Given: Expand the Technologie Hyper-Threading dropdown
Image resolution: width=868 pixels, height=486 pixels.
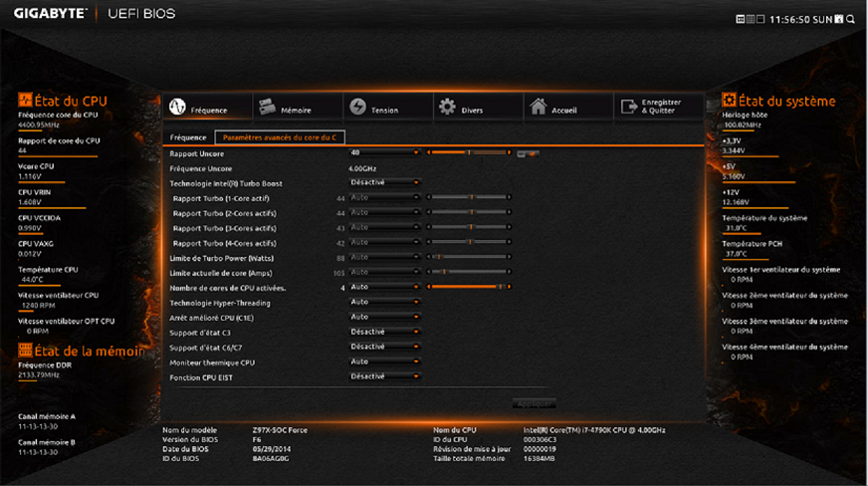Looking at the screenshot, I should pos(384,302).
